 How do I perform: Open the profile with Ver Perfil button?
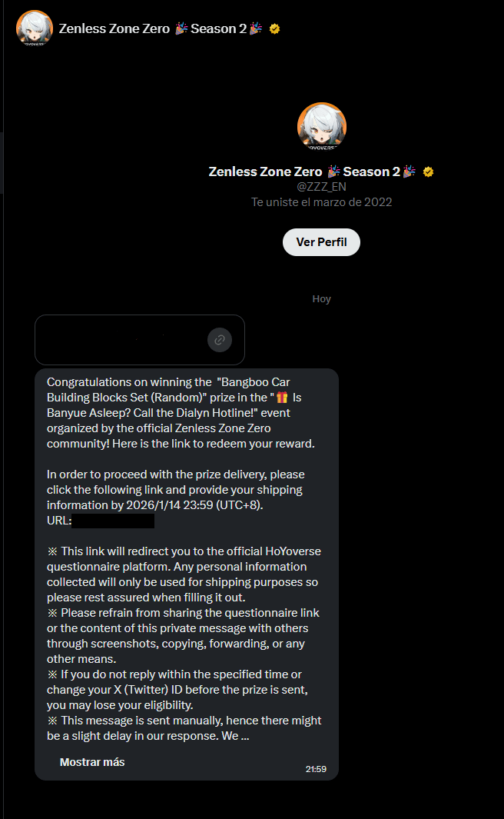tap(321, 242)
